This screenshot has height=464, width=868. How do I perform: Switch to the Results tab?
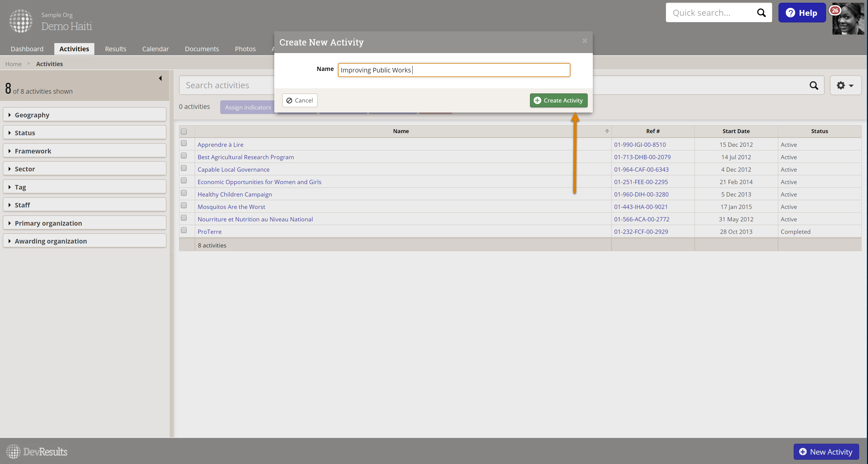coord(115,49)
